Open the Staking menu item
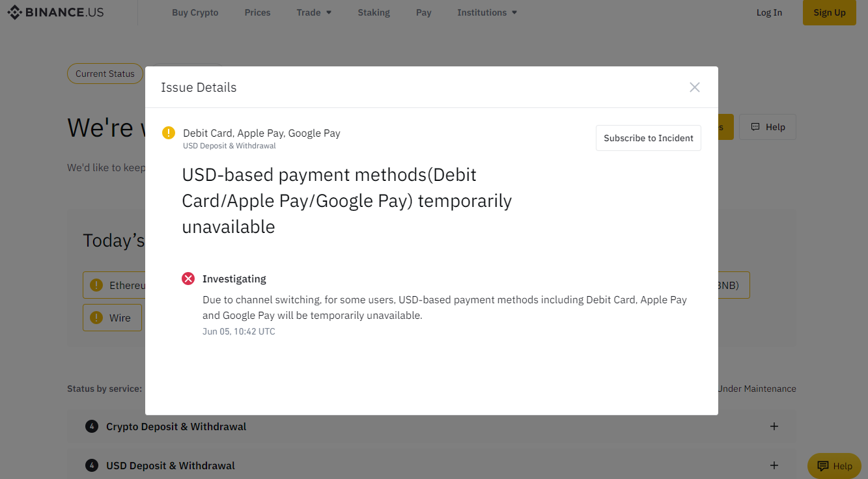This screenshot has width=868, height=479. (374, 12)
